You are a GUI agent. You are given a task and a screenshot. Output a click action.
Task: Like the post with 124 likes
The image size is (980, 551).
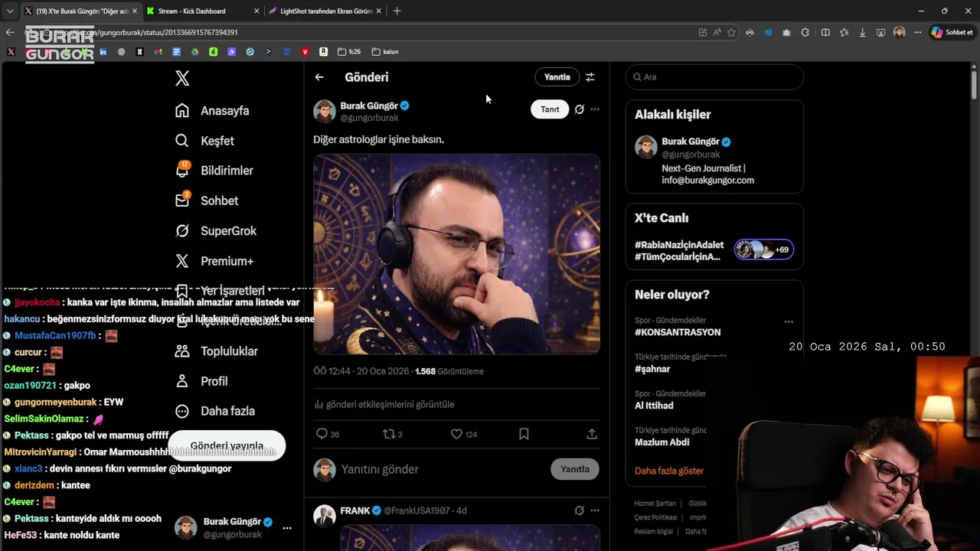pos(463,434)
